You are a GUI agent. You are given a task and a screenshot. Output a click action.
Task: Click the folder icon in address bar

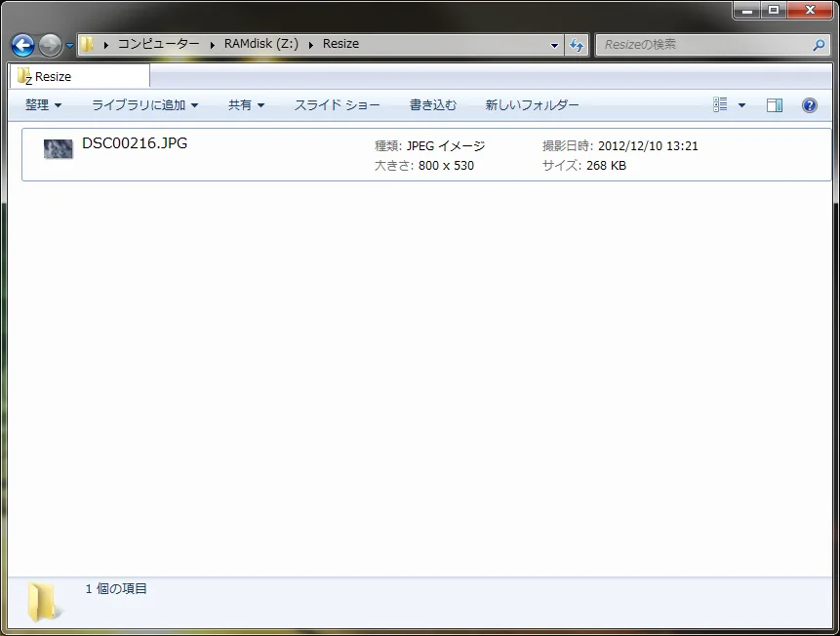pyautogui.click(x=88, y=45)
